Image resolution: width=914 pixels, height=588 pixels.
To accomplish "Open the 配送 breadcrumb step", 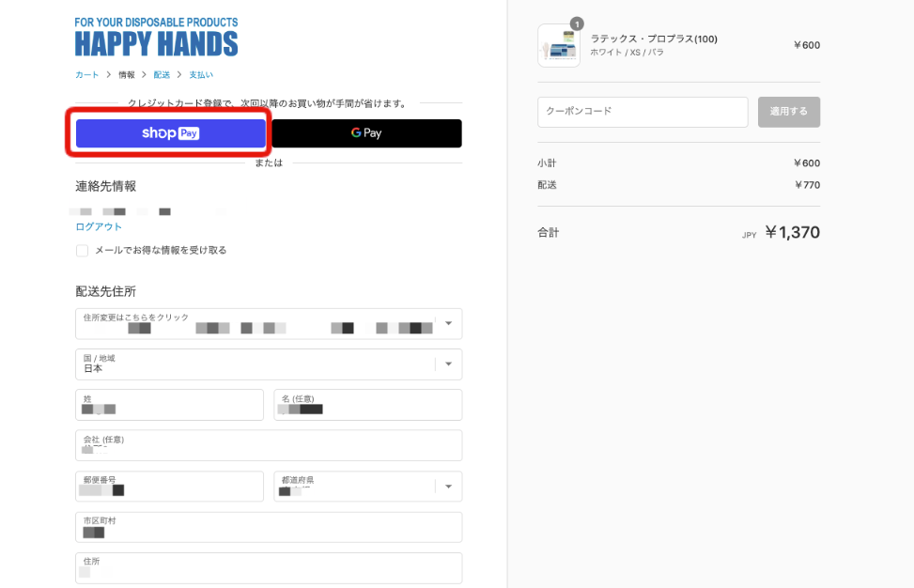I will pos(162,74).
